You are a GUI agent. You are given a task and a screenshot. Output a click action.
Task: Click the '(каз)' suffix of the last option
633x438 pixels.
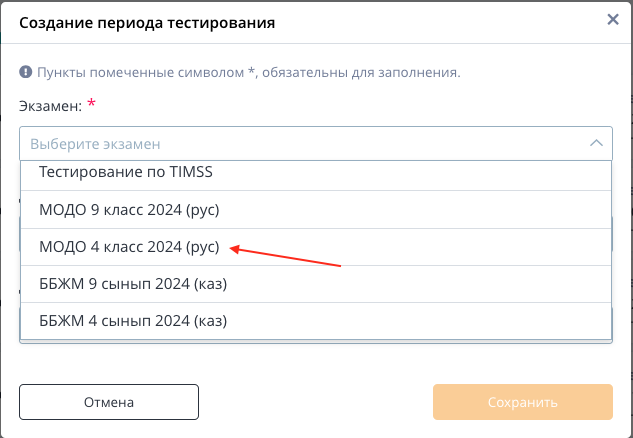point(210,321)
